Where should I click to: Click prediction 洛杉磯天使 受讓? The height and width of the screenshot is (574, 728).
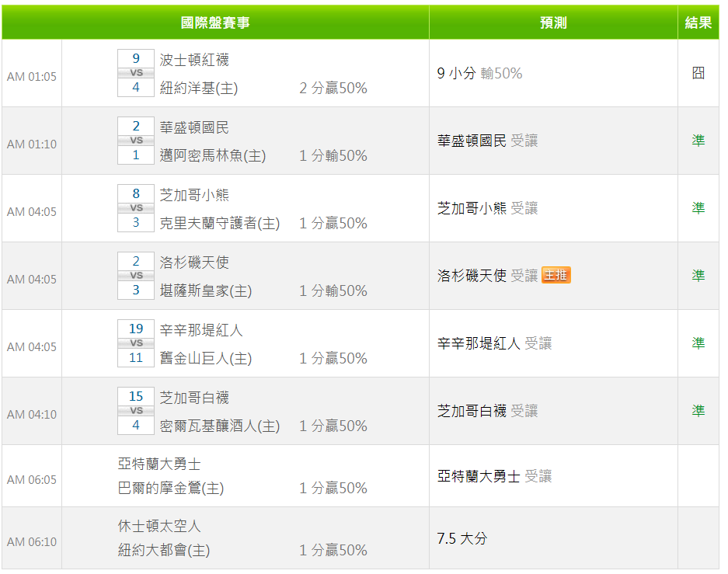coord(487,276)
